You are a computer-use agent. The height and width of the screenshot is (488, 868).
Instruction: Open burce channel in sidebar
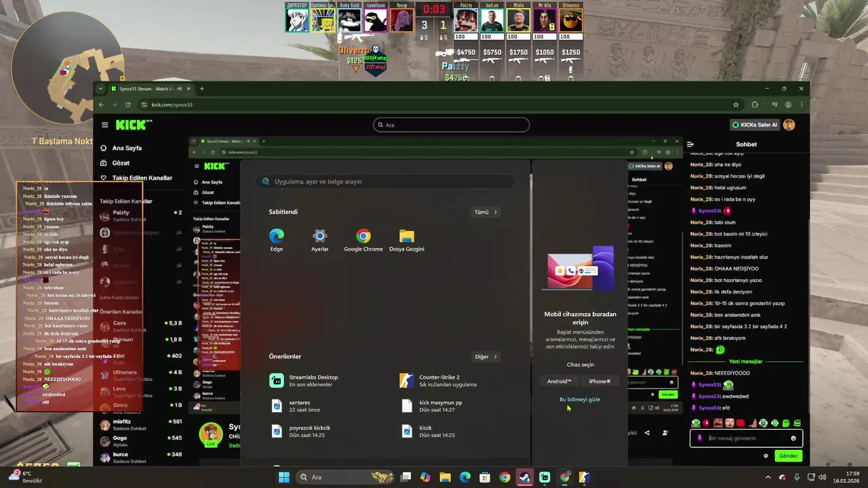tap(141, 457)
